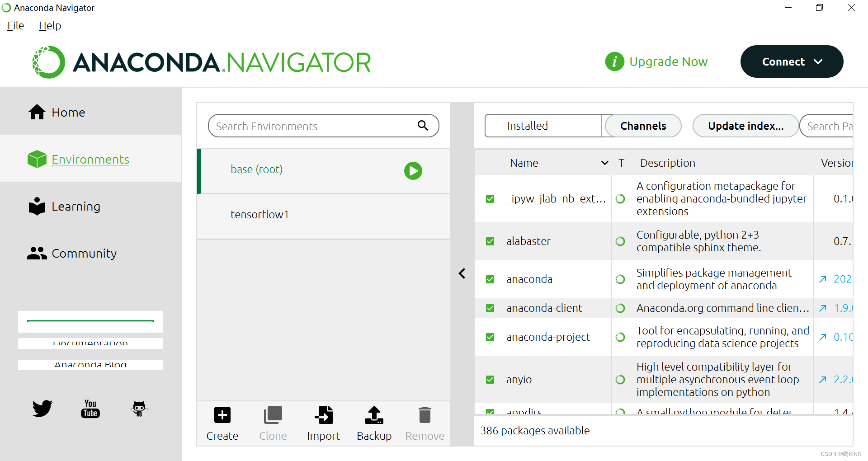Click the Name column sort arrow
This screenshot has width=868, height=461.
[x=604, y=163]
